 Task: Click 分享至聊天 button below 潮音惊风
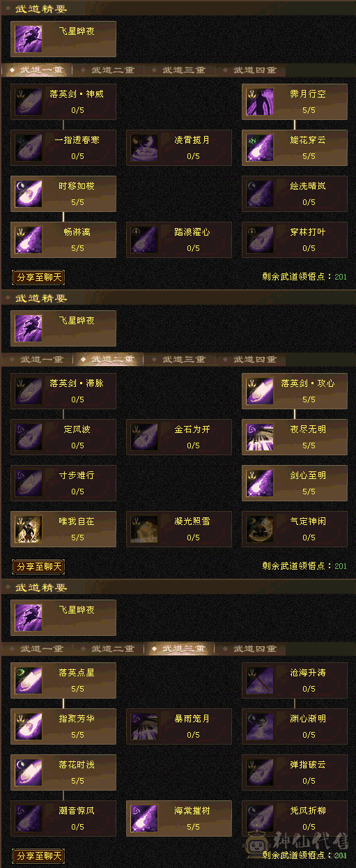(x=39, y=855)
